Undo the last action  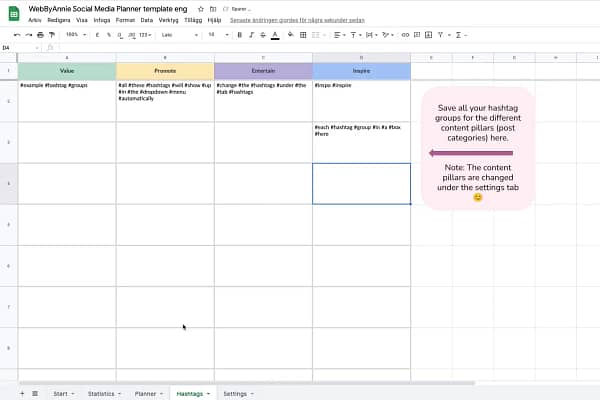tap(17, 35)
